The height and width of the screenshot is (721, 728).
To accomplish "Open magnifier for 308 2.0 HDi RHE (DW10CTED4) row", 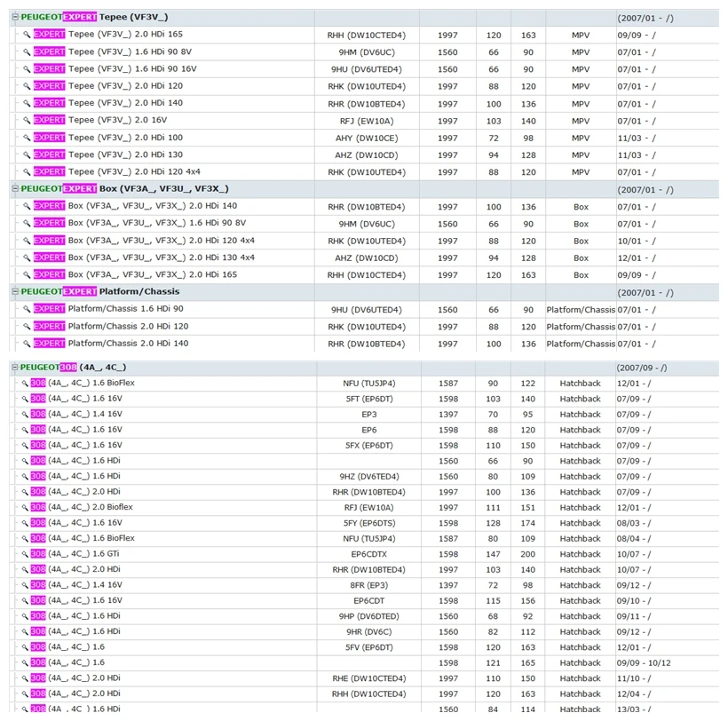I will [x=25, y=678].
